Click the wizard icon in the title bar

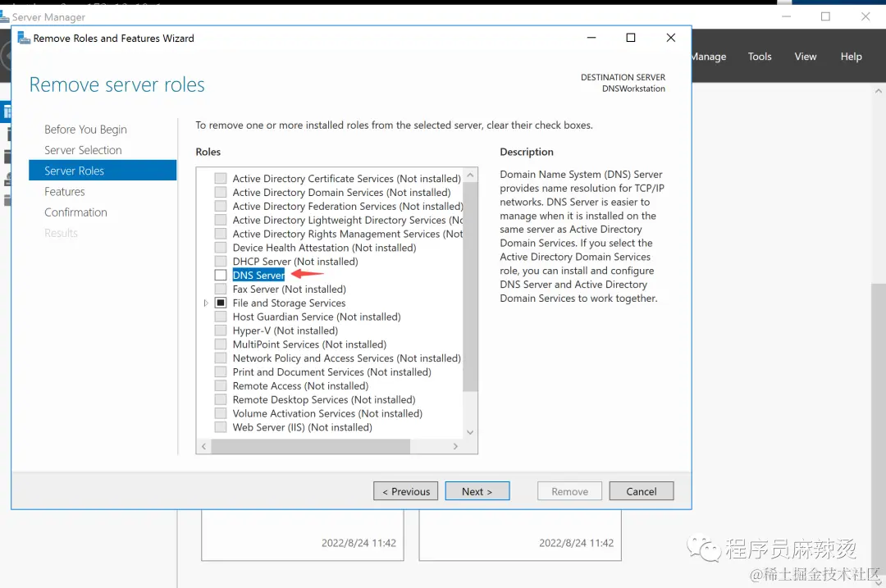coord(24,38)
